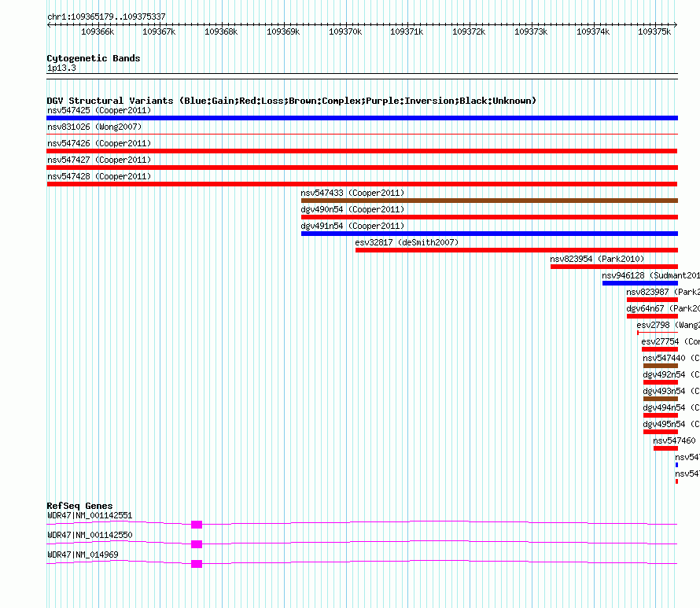Click the 109366k ruler tick label
Image resolution: width=700 pixels, height=608 pixels.
pyautogui.click(x=98, y=31)
